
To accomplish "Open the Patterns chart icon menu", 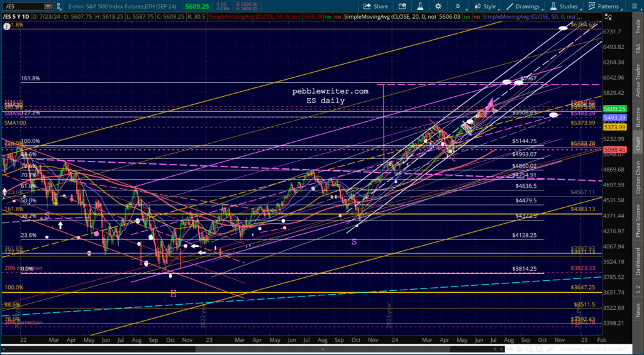I will (592, 6).
